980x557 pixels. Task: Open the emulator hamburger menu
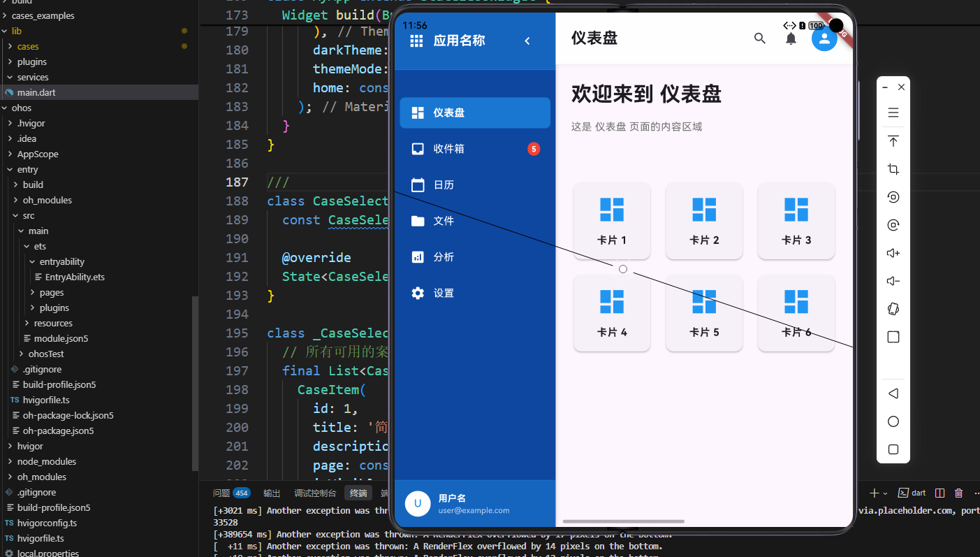pos(893,112)
